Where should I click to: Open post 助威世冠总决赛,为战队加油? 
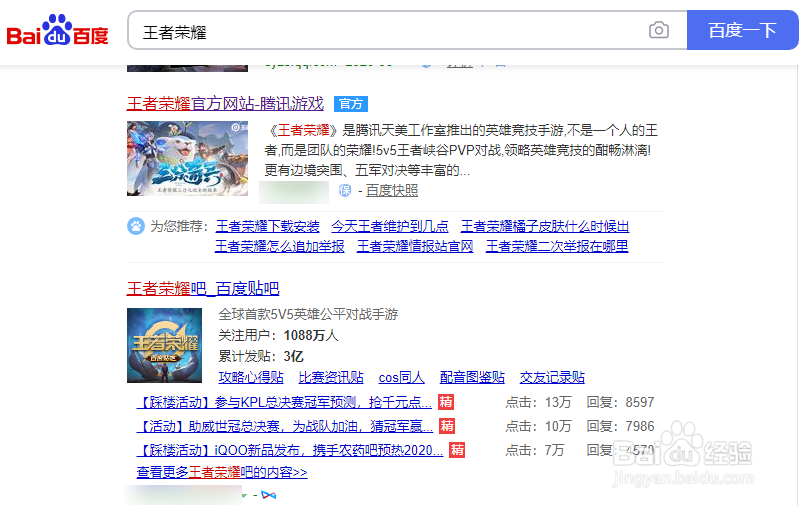(x=285, y=427)
